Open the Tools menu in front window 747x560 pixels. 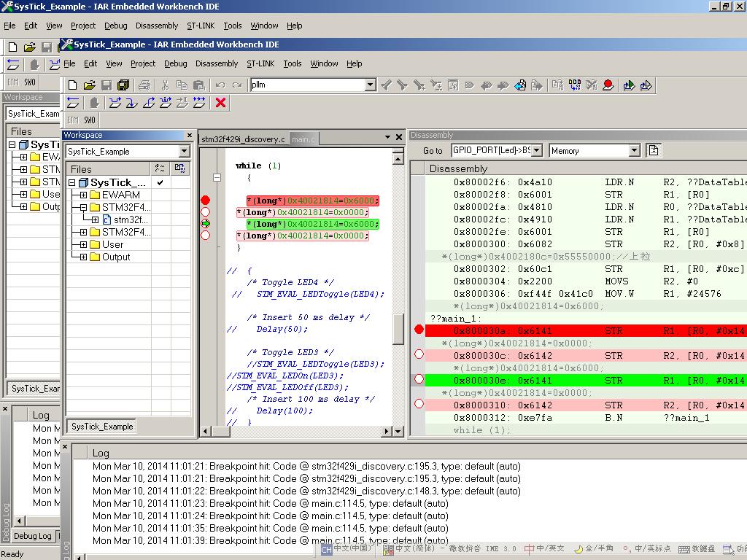pos(292,63)
